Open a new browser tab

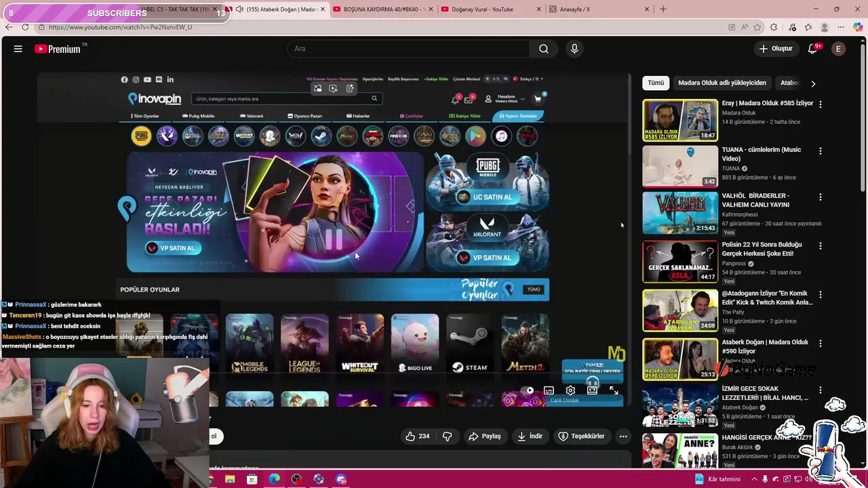click(x=663, y=9)
